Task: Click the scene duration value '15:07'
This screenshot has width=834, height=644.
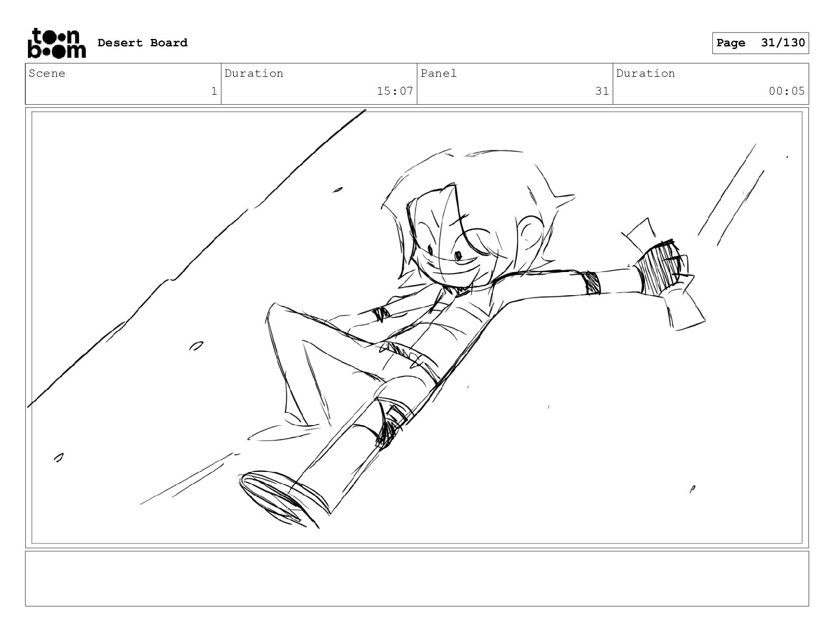Action: [x=395, y=91]
